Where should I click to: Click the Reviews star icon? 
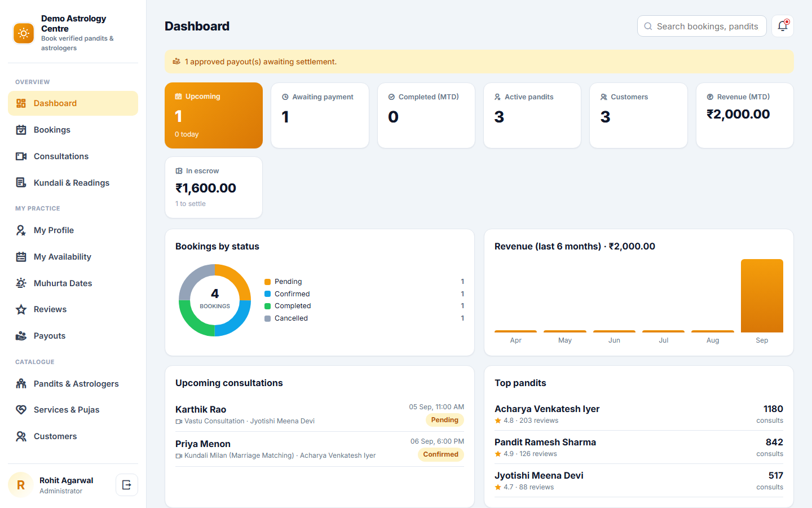(x=21, y=309)
